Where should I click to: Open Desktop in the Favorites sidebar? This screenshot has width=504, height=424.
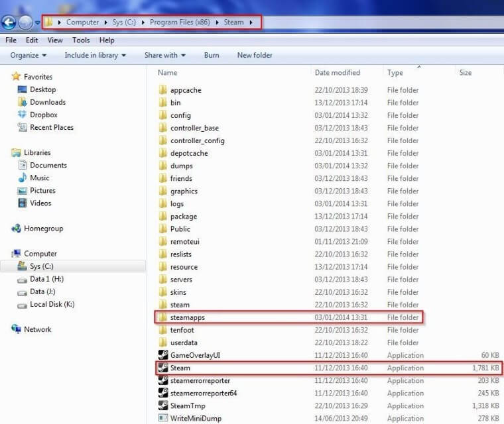click(x=42, y=89)
